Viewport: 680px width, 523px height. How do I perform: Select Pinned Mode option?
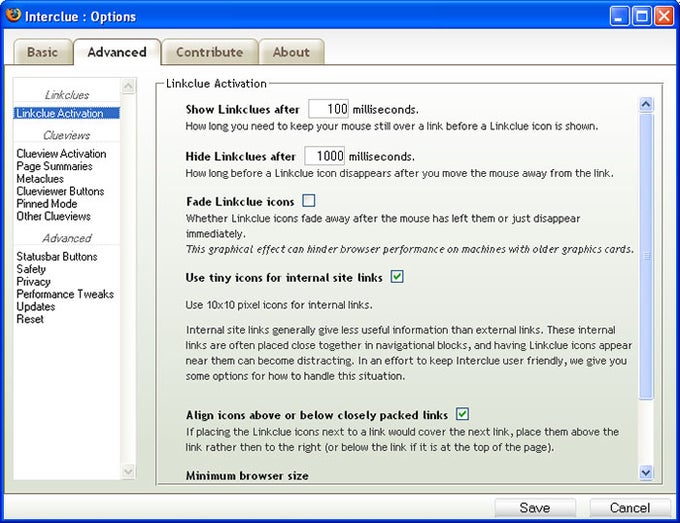(47, 204)
